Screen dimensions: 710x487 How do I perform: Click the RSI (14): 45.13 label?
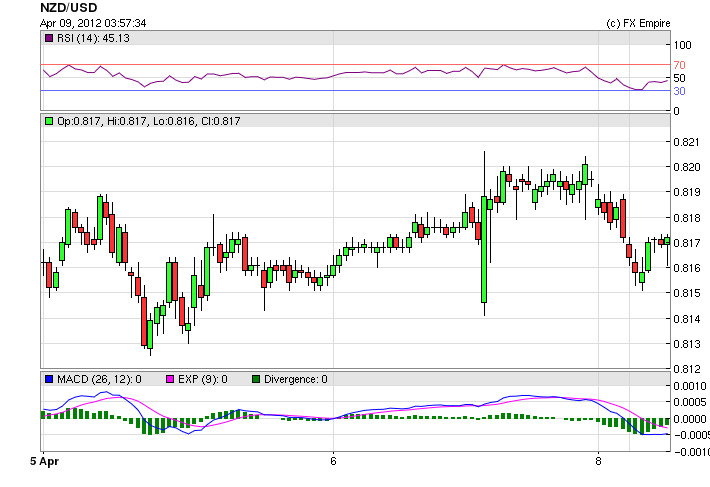(93, 38)
